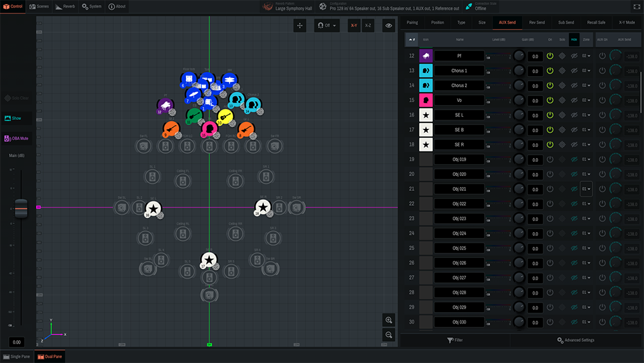Click the OBA Mute button

click(x=17, y=138)
